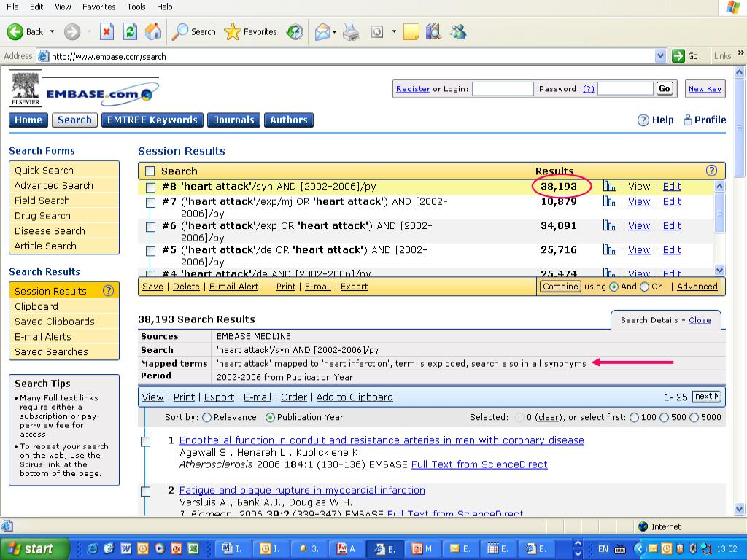Refresh the page with green arrows icon
This screenshot has height=560, width=747.
130,32
